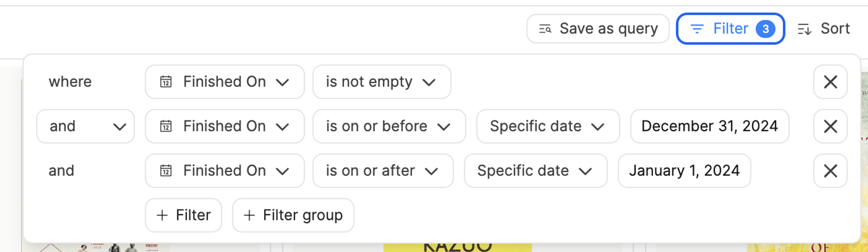Click the funnel icon on Filter button
Viewport: 868px width, 252px height.
pos(697,29)
